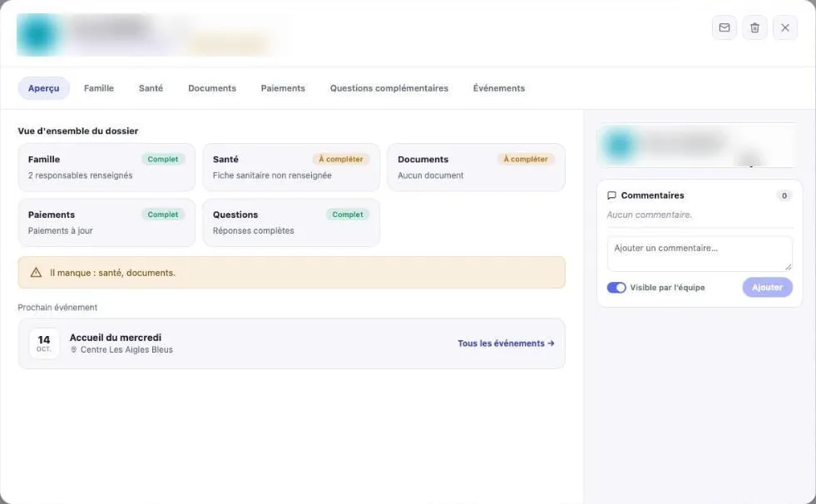816x504 pixels.
Task: Focus the Ajouter un commentaire text field
Action: pos(700,254)
